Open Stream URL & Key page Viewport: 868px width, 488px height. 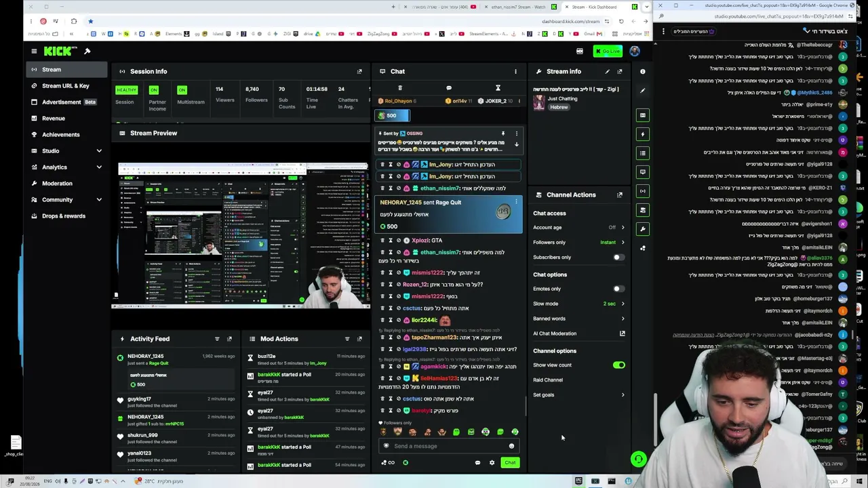tap(65, 85)
